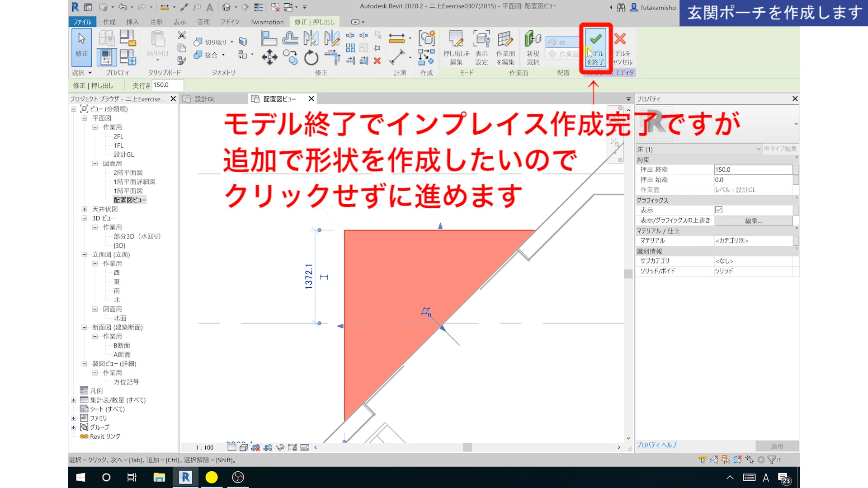
Task: Open the 注釈 ribbon tab
Action: (x=156, y=22)
